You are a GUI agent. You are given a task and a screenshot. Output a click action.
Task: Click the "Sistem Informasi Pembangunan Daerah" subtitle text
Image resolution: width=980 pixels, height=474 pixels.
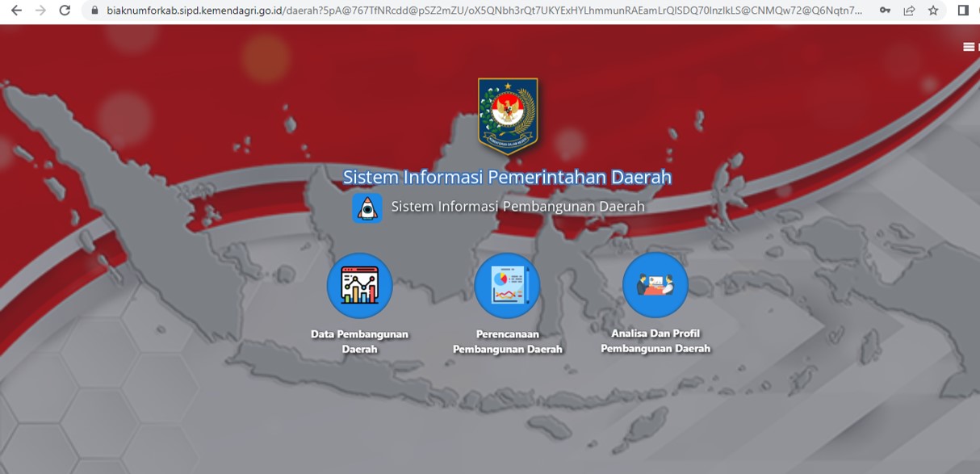pyautogui.click(x=517, y=207)
